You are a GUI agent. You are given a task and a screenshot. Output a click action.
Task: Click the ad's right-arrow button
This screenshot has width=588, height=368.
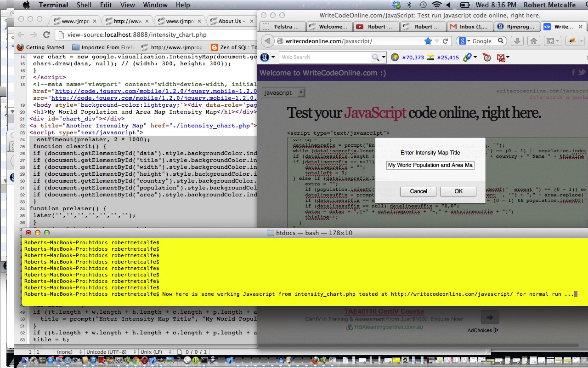click(490, 317)
